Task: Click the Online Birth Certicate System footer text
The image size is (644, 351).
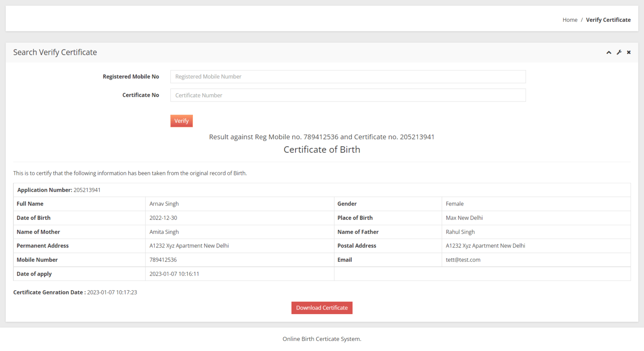Action: (x=322, y=338)
